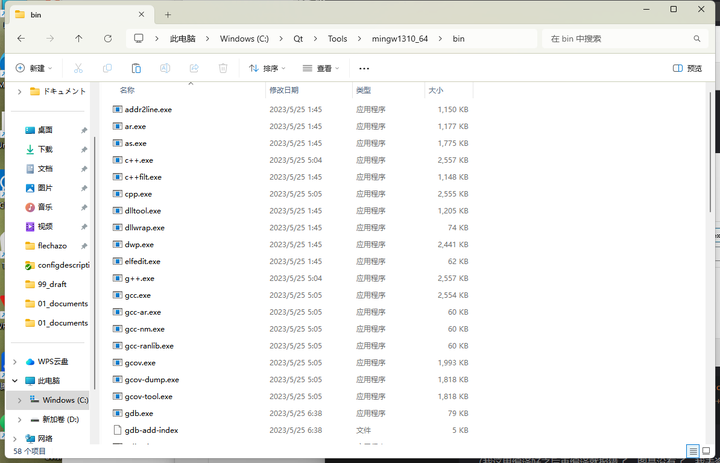
Task: Expand the ドキュメント tree node
Action: (19, 91)
